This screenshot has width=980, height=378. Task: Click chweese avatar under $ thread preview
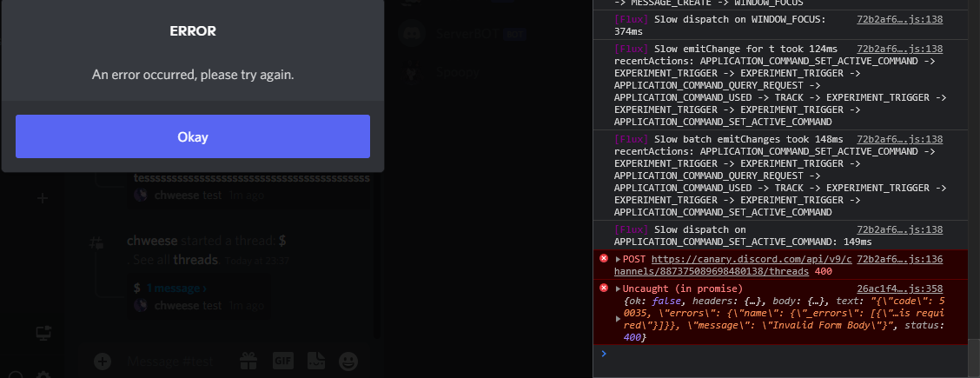[142, 306]
